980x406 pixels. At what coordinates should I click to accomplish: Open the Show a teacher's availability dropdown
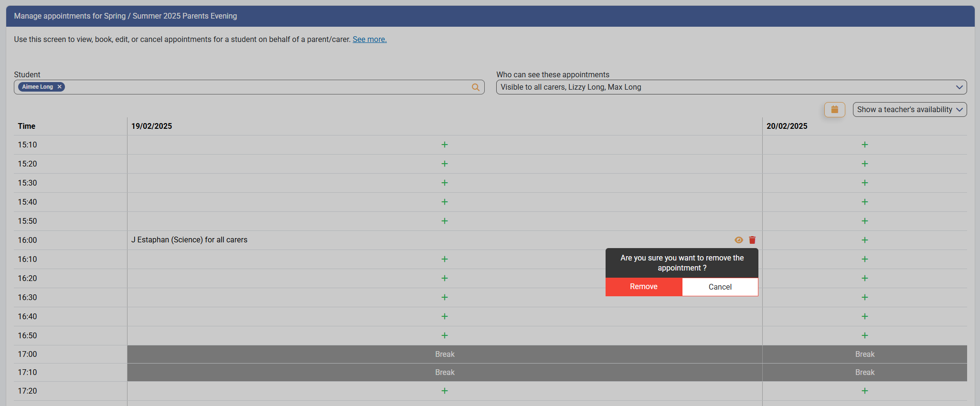coord(909,110)
